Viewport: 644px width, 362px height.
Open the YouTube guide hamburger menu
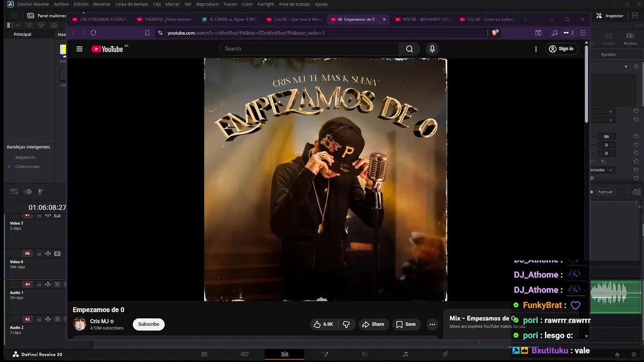[x=79, y=49]
